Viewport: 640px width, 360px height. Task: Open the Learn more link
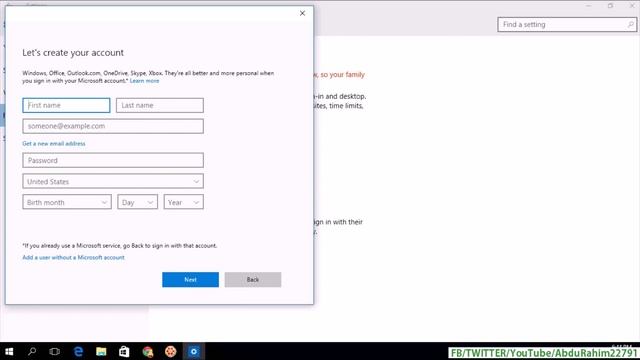[x=144, y=81]
